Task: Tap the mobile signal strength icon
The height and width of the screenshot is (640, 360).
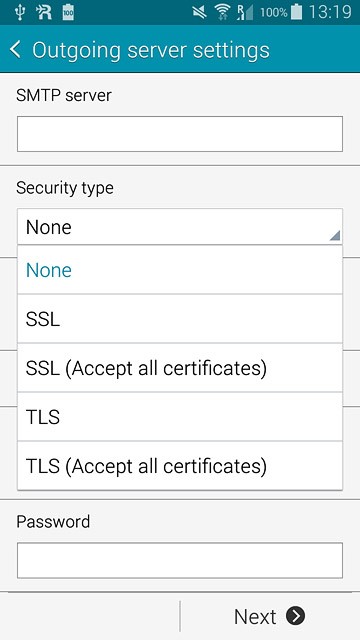Action: pyautogui.click(x=245, y=13)
